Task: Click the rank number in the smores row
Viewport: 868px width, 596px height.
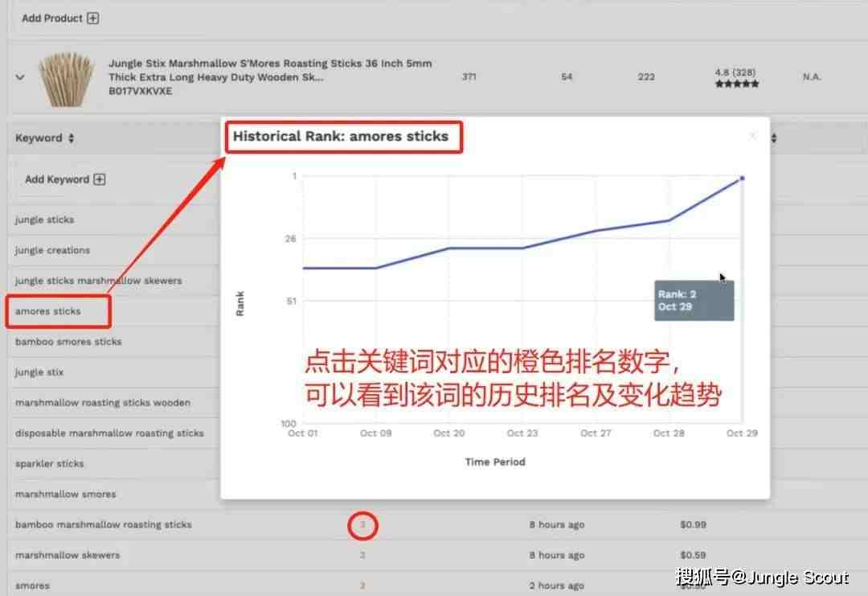Action: 362,586
